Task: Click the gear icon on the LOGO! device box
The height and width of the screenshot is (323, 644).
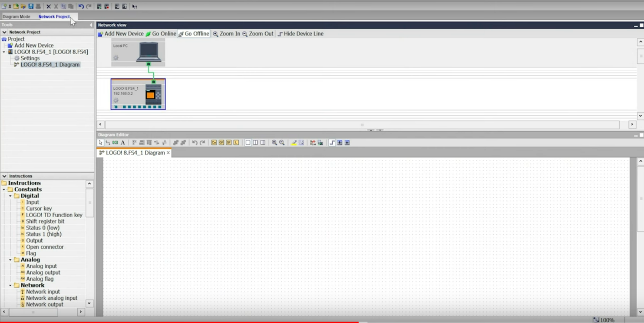Action: [116, 100]
